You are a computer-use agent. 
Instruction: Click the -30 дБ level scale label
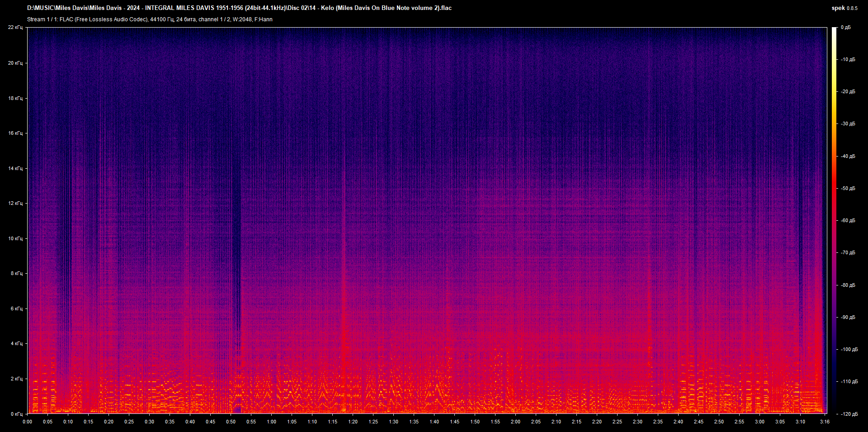(x=847, y=123)
